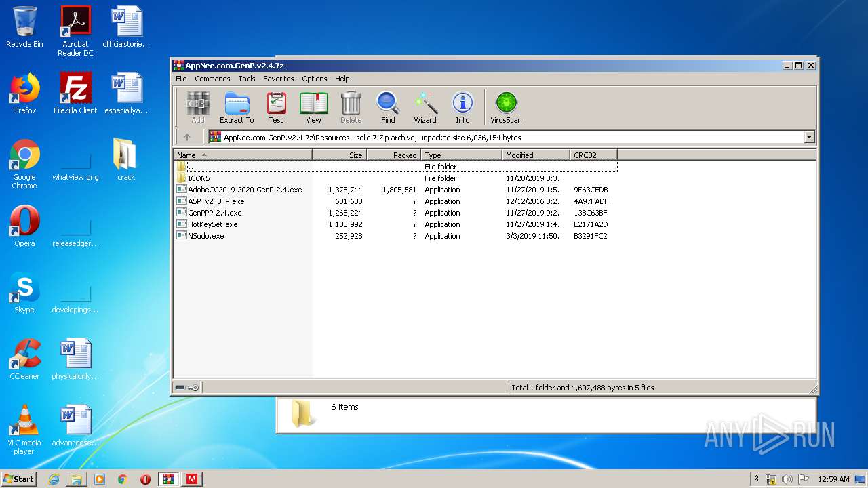Open Skype desktop icon

click(24, 292)
